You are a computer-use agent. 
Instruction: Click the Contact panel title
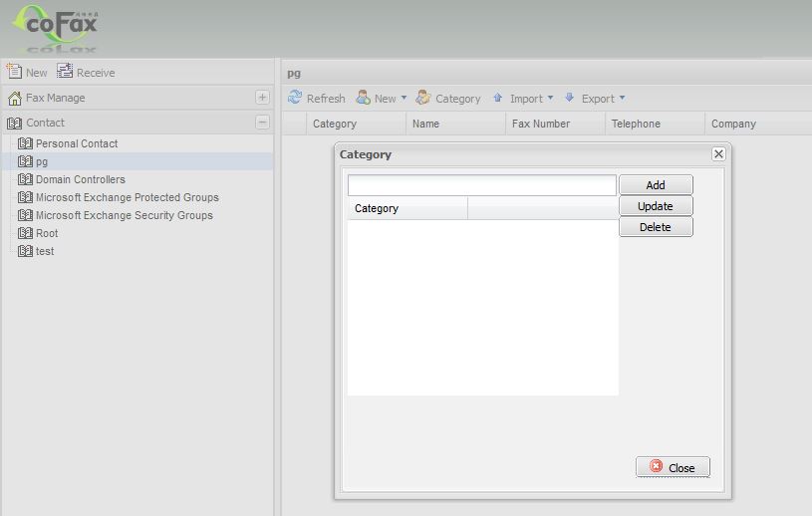[x=46, y=123]
